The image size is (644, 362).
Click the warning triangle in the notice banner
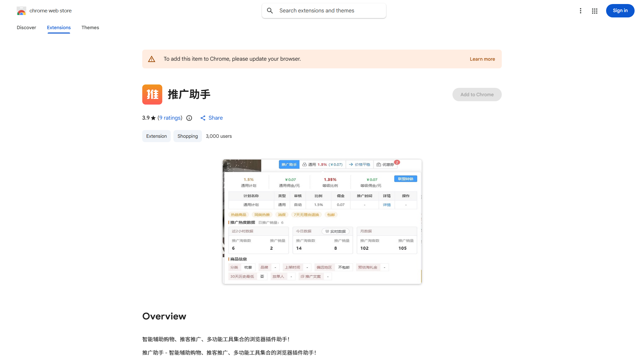point(152,59)
